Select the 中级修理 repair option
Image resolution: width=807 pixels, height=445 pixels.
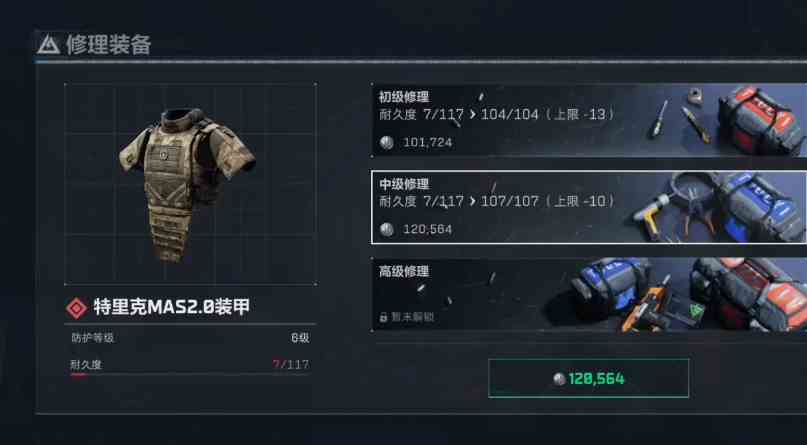coord(589,207)
